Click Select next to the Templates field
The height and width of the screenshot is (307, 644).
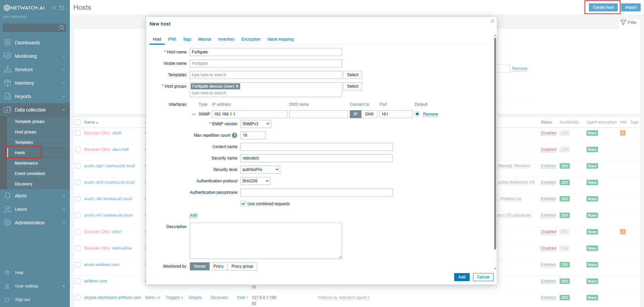352,75
